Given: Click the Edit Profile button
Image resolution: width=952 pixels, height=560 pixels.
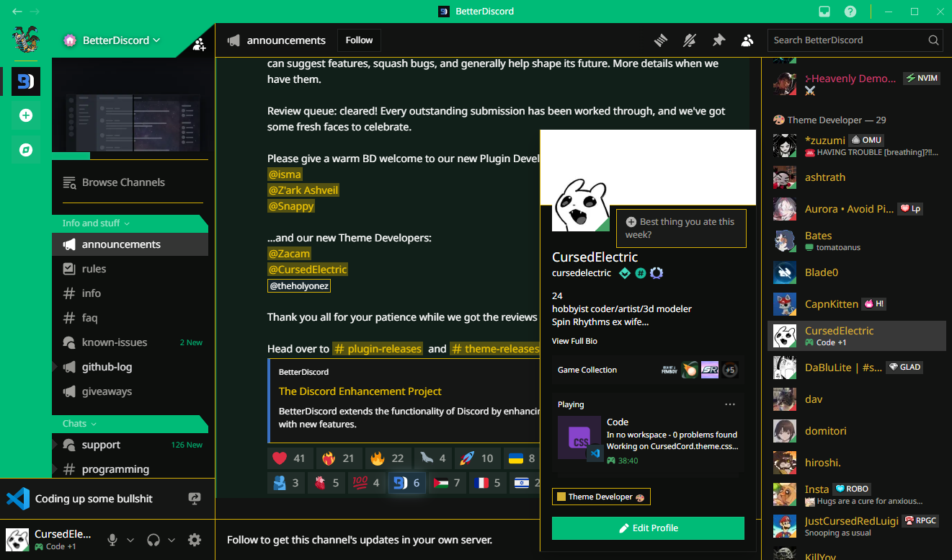Looking at the screenshot, I should 648,528.
